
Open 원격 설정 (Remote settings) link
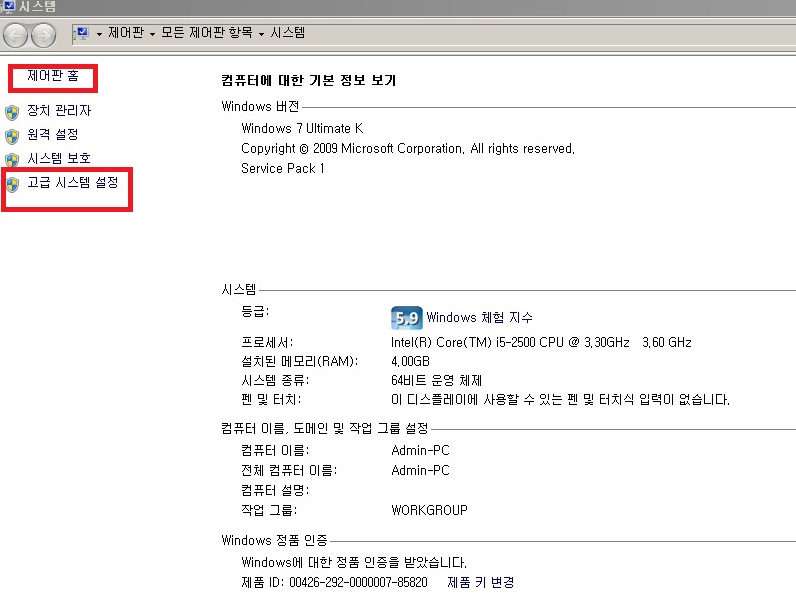tap(53, 135)
